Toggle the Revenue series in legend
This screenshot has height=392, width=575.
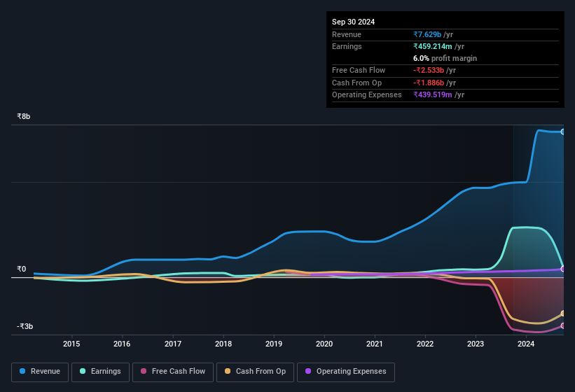40,372
